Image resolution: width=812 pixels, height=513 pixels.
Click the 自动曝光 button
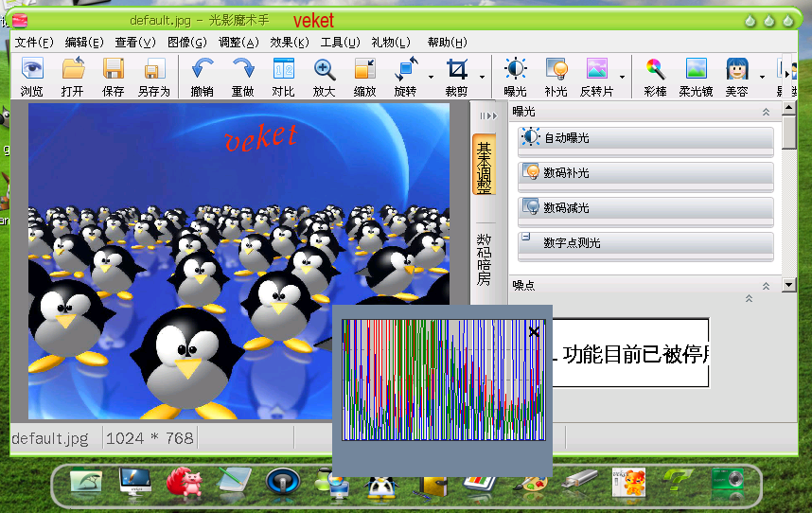645,141
